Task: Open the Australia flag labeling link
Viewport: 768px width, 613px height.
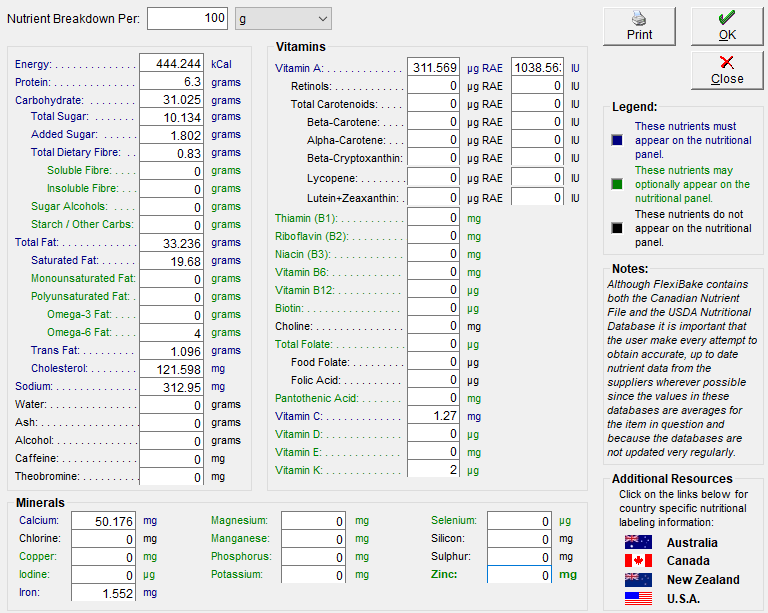Action: click(638, 542)
